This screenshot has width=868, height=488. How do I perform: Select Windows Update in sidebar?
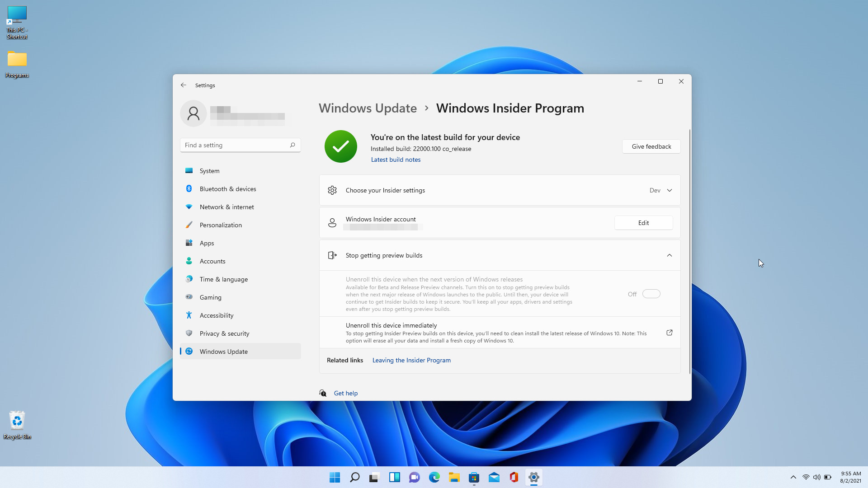click(x=240, y=352)
